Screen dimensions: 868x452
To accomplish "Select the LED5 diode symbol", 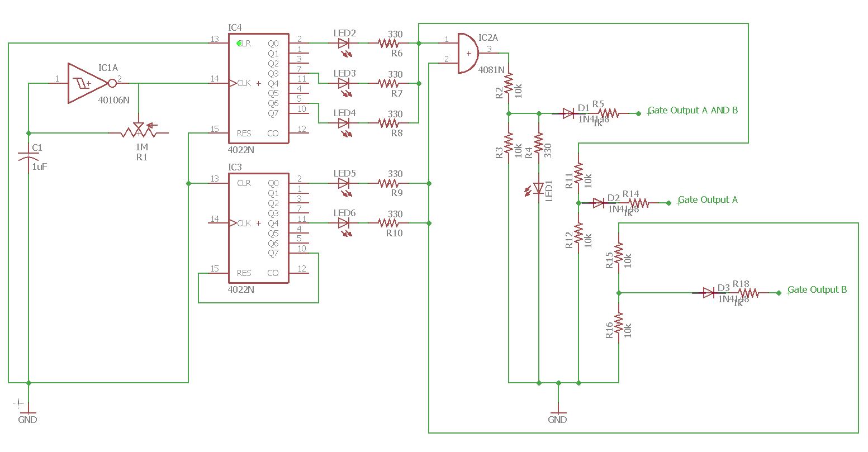I will coord(345,182).
